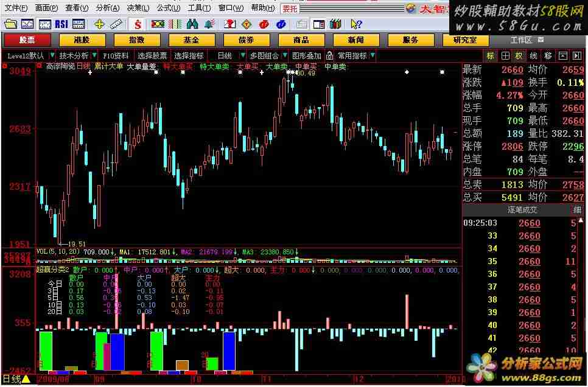The image size is (588, 387).
Task: Open the 决策(L) menu
Action: tap(138, 8)
